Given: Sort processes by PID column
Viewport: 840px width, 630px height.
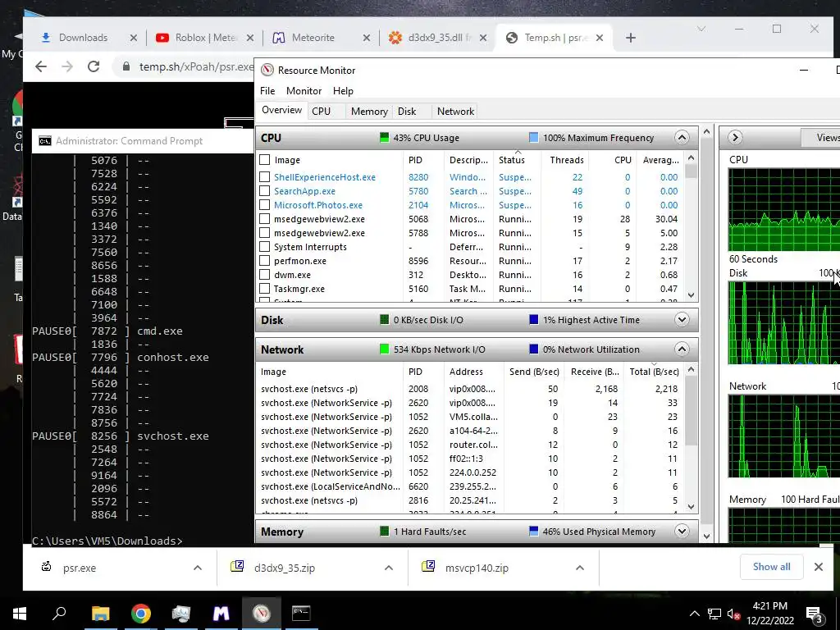Looking at the screenshot, I should [x=422, y=160].
